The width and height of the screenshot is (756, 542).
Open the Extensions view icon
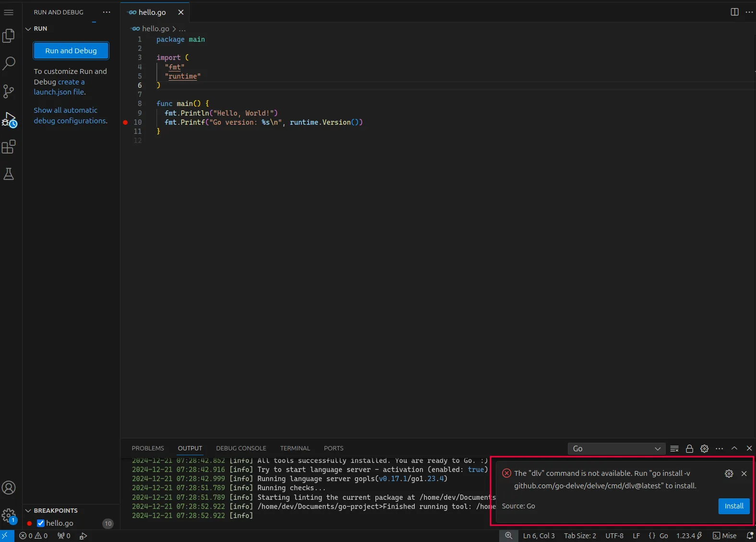(9, 147)
